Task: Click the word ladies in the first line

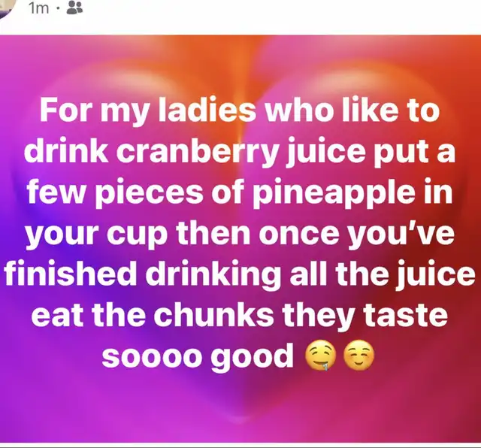Action: coord(207,110)
